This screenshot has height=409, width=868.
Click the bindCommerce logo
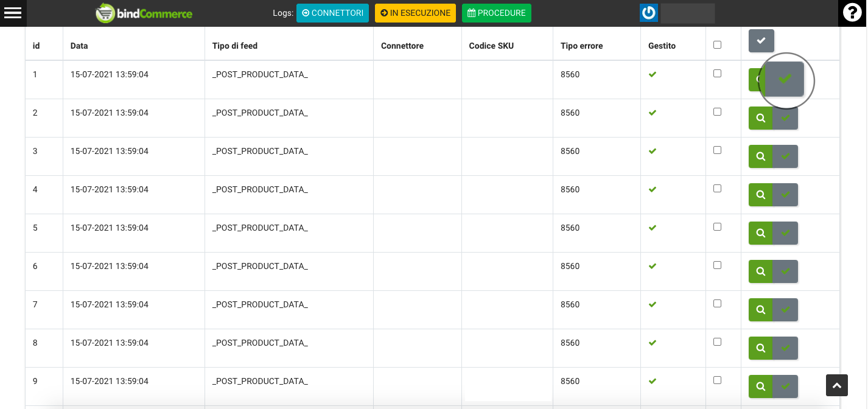tap(144, 13)
